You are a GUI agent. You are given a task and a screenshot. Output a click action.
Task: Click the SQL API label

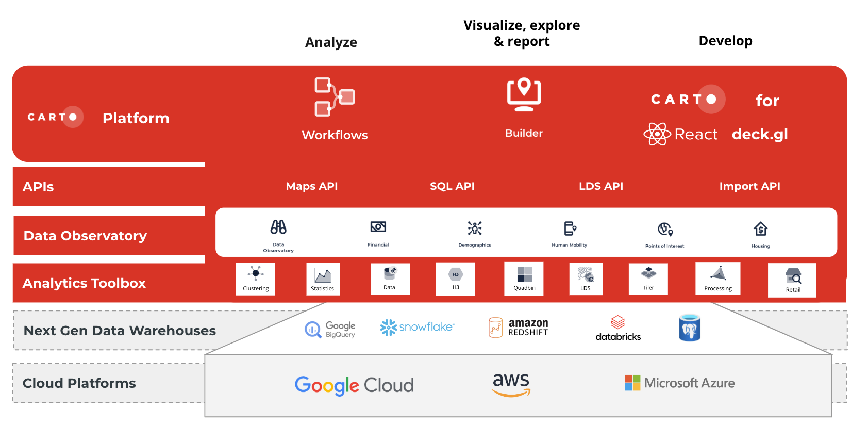click(452, 186)
